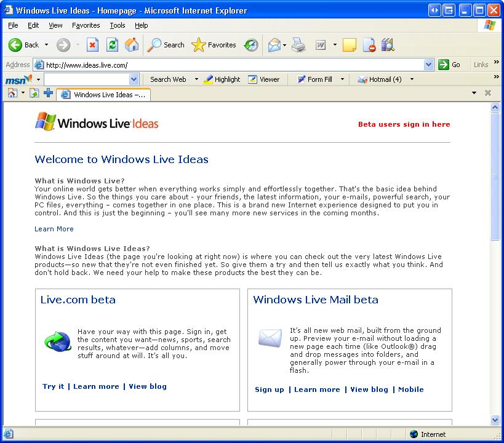Open Hotmail (4) inbox button
Screen dimensions: 504x443
click(379, 79)
